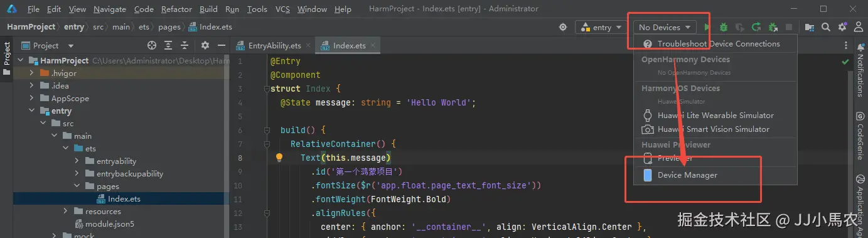Viewport: 868px width, 238px height.
Task: Click the pages breadcrumb segment
Action: coord(169,27)
